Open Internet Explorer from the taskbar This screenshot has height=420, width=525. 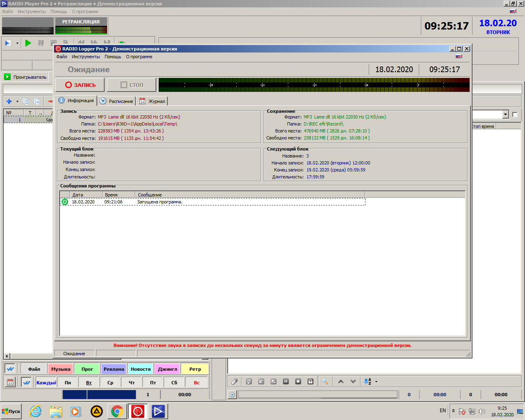[x=36, y=411]
